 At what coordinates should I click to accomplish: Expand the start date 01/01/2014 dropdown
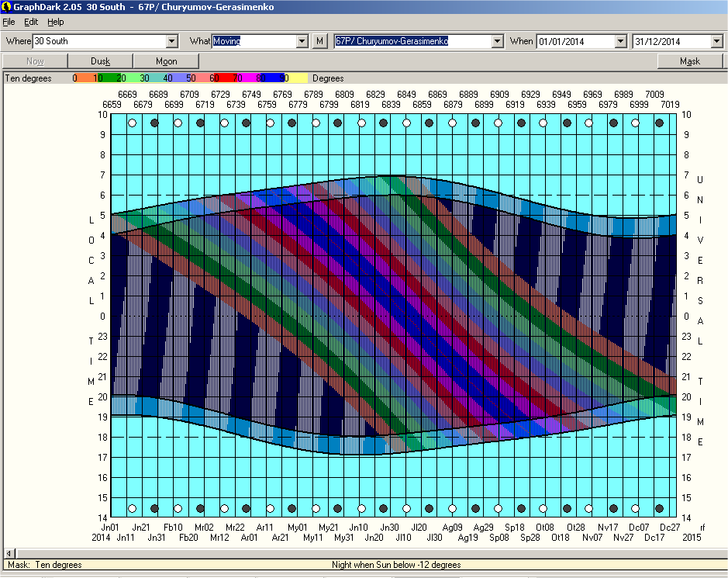619,41
